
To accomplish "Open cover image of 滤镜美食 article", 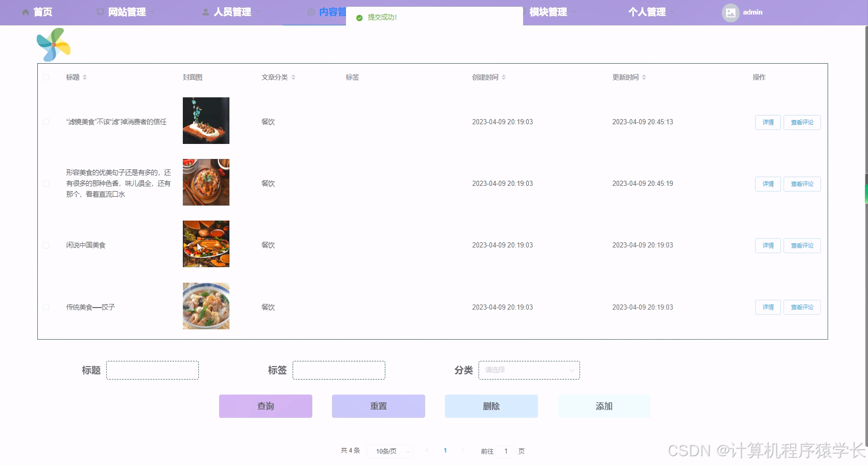I will click(x=206, y=121).
